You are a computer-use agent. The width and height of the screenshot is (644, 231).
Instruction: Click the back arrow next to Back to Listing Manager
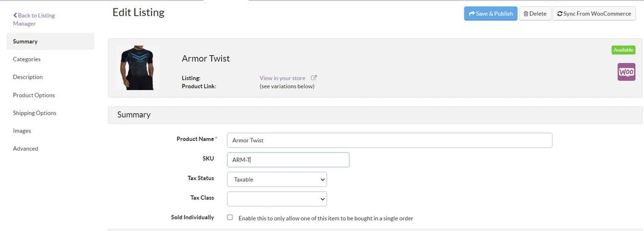[x=15, y=15]
